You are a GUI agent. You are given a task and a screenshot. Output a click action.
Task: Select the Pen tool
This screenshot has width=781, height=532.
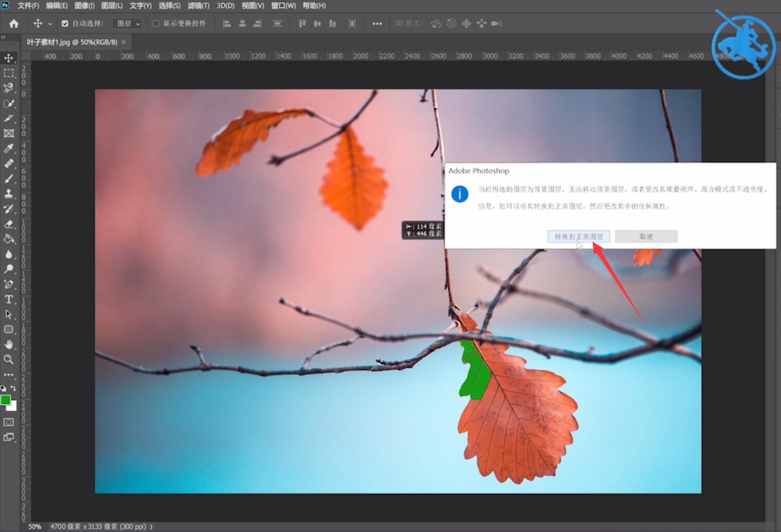pos(9,284)
